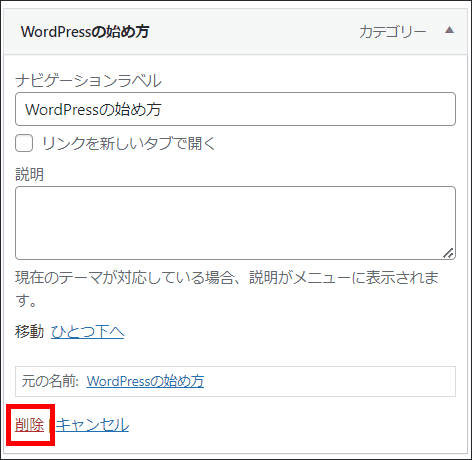Remove the menu item via 削除 link
Image resolution: width=472 pixels, height=460 pixels.
tap(30, 425)
